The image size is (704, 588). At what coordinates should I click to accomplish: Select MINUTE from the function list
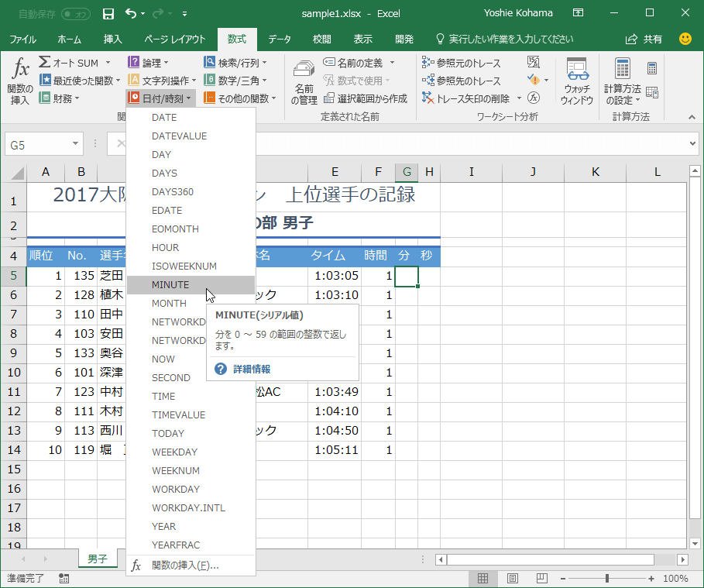pos(170,285)
